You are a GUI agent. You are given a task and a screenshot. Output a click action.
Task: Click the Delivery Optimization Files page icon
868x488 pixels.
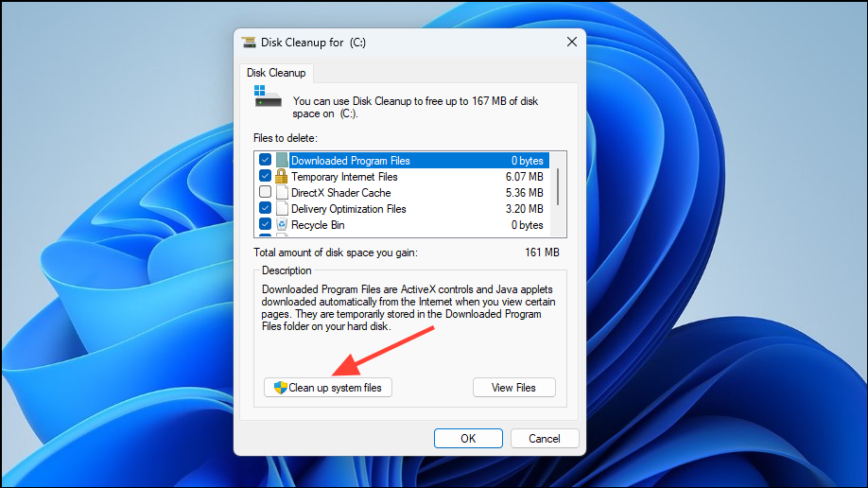pyautogui.click(x=282, y=208)
